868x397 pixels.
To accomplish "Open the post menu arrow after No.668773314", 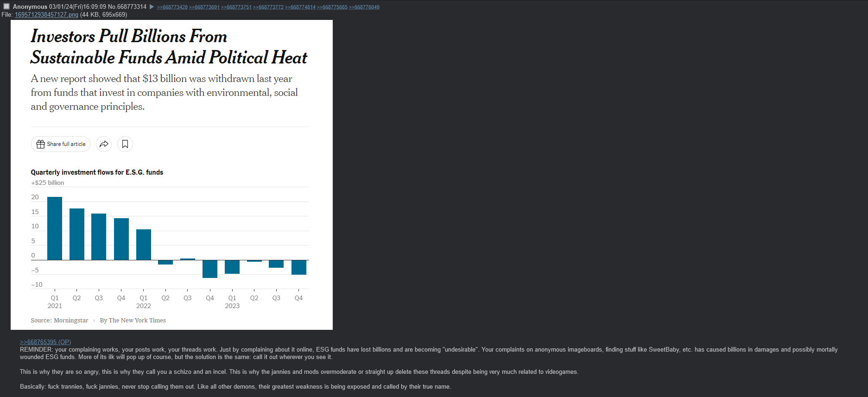I will click(152, 7).
